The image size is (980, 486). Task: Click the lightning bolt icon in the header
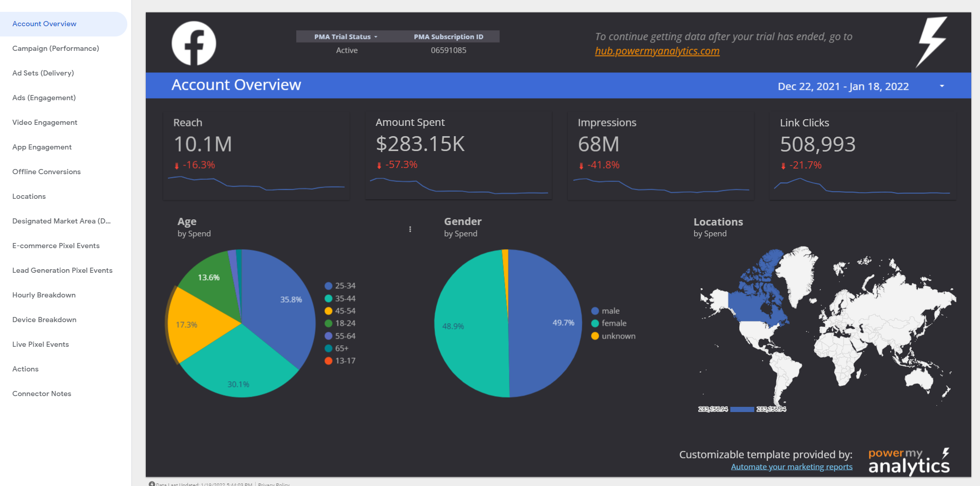click(x=932, y=41)
